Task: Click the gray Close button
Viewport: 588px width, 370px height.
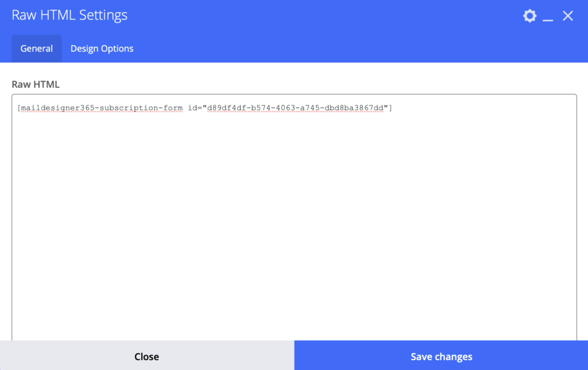Action: (146, 356)
